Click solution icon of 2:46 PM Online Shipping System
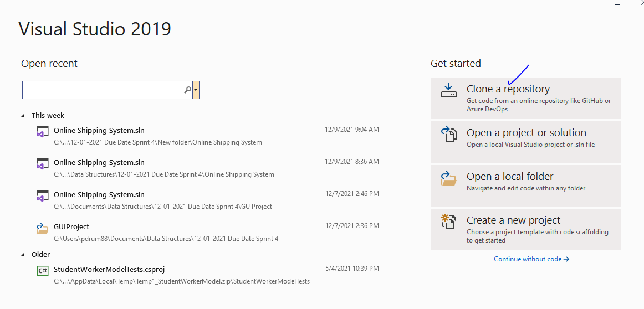The width and height of the screenshot is (644, 309). 43,195
